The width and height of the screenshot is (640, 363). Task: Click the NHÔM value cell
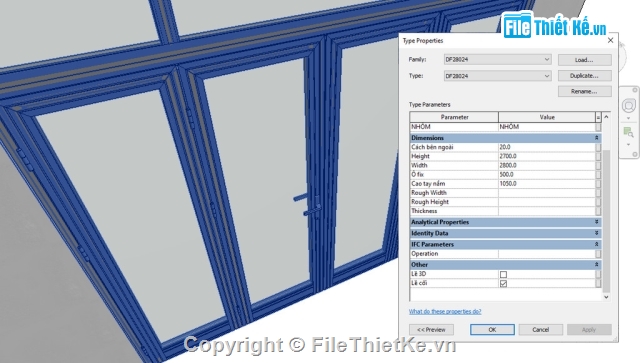(x=547, y=127)
